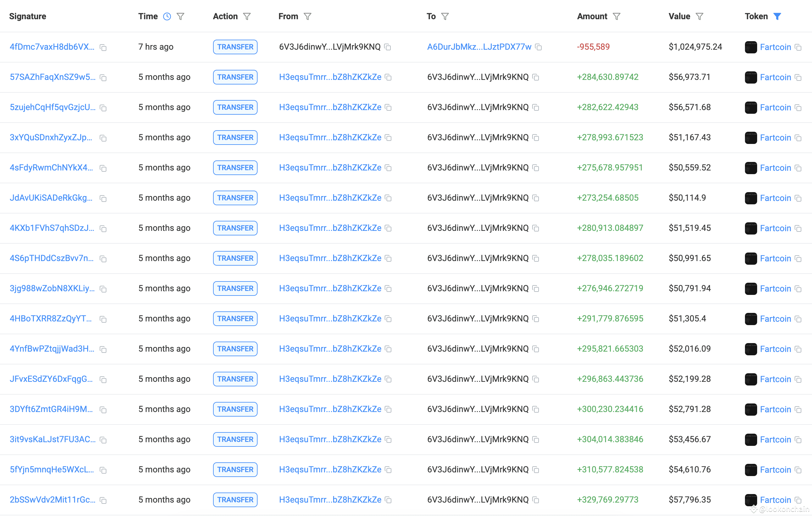Click the Value column filter icon
812x516 pixels.
pos(699,16)
